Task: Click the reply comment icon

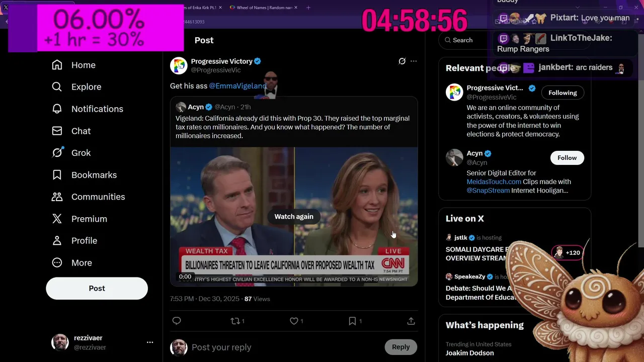Action: [177, 321]
